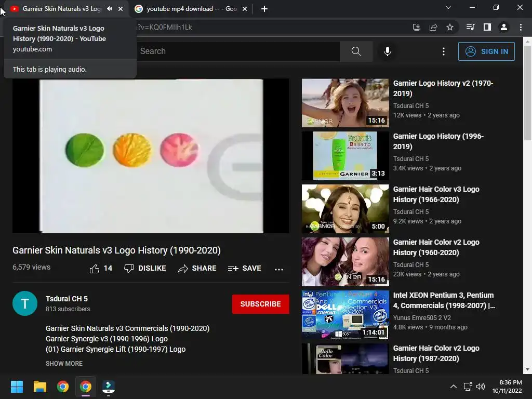532x399 pixels.
Task: Open Windows Start menu
Action: [17, 387]
